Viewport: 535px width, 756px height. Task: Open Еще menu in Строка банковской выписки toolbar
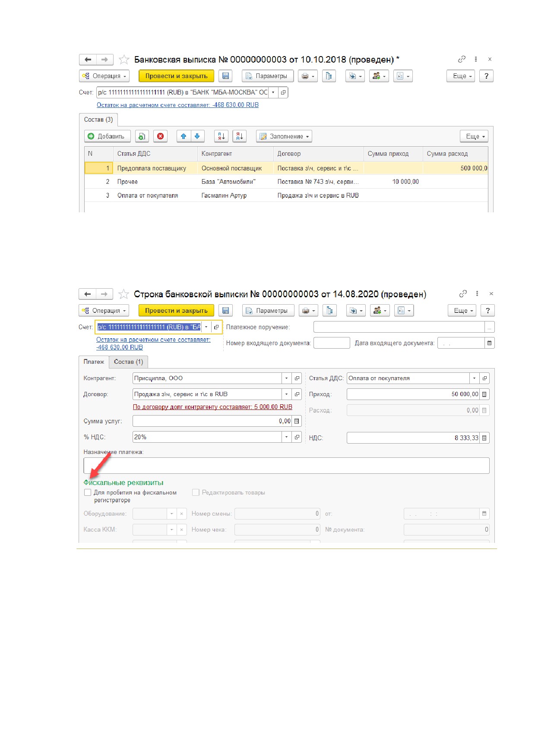tap(462, 310)
